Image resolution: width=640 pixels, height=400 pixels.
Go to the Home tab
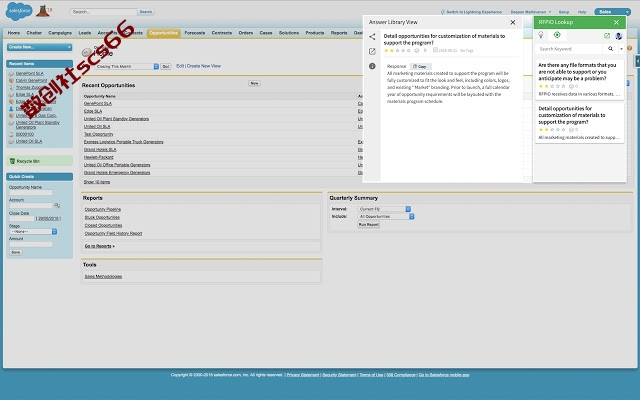coord(14,33)
